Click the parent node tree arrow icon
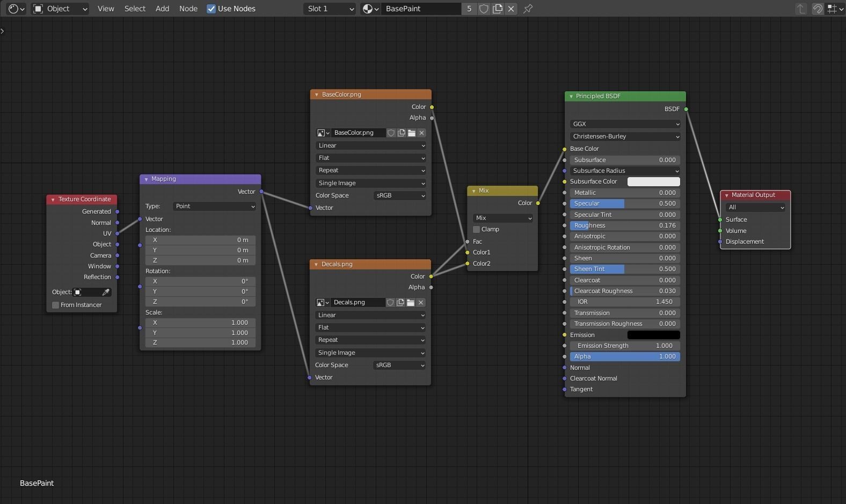 [x=800, y=9]
